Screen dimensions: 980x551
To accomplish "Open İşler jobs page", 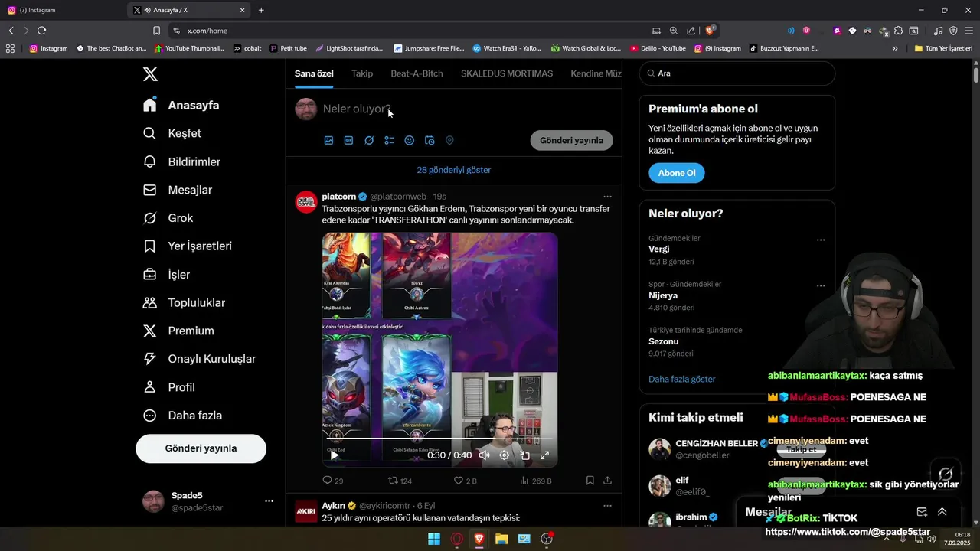I will pyautogui.click(x=166, y=275).
